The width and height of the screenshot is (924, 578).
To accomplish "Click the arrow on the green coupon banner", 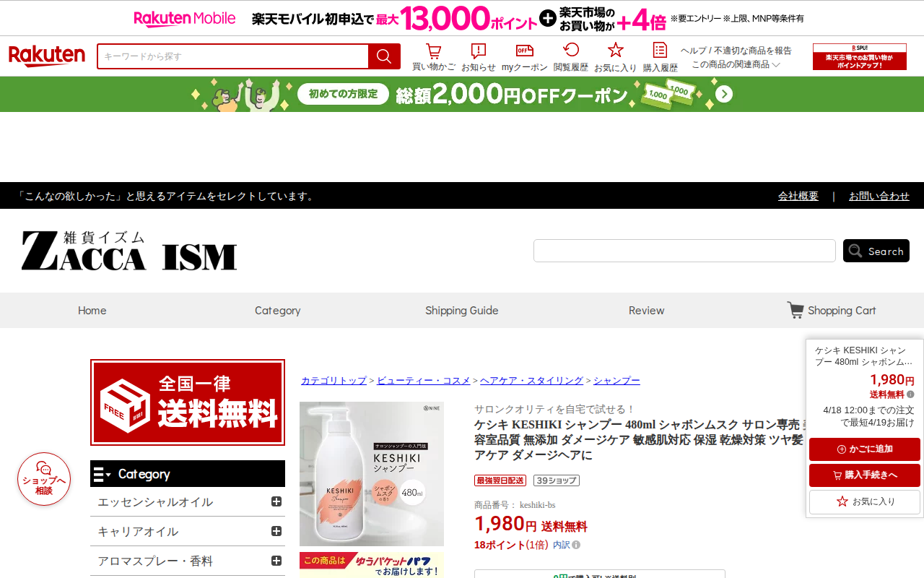I will click(x=724, y=95).
